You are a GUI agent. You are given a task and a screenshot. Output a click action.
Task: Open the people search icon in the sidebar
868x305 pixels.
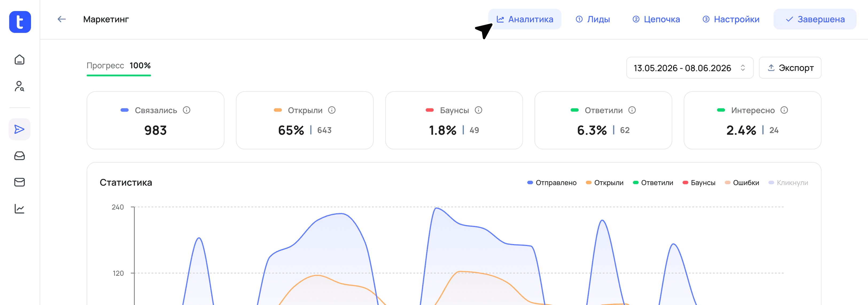[x=20, y=86]
